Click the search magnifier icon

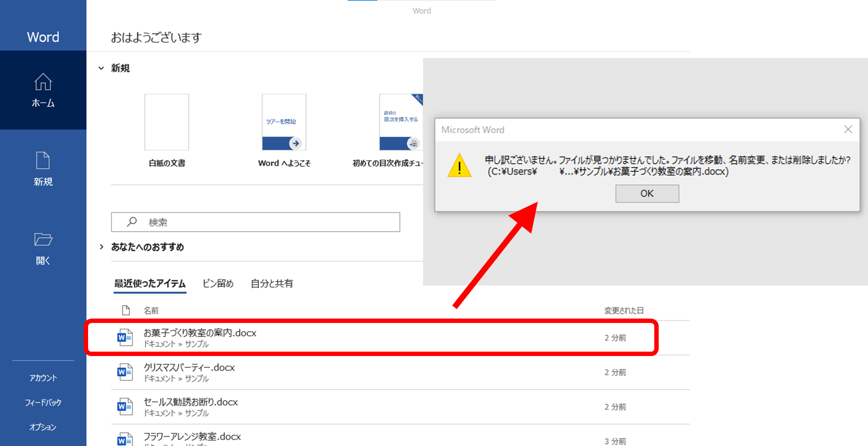coord(132,222)
